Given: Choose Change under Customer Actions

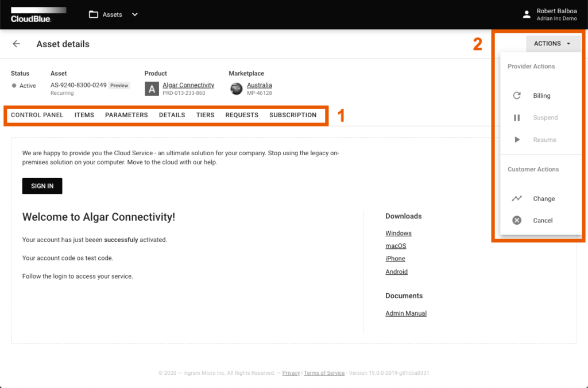Looking at the screenshot, I should tap(544, 199).
